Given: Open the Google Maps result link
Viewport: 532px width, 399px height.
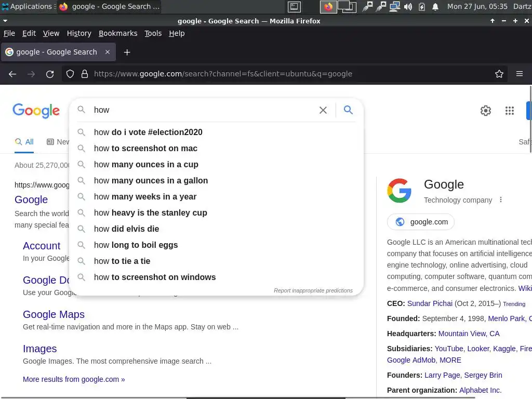Looking at the screenshot, I should click(x=54, y=314).
